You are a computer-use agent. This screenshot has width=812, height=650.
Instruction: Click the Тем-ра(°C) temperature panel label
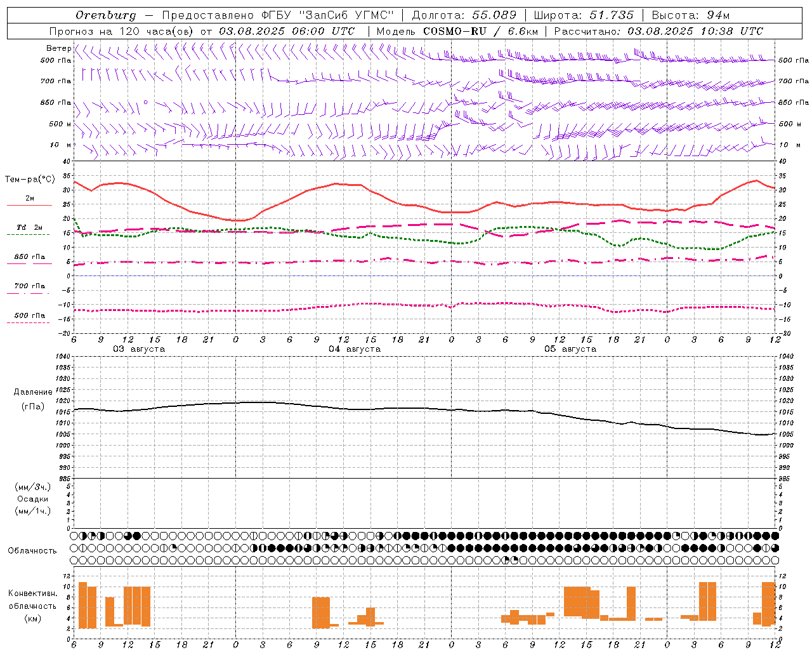point(30,180)
